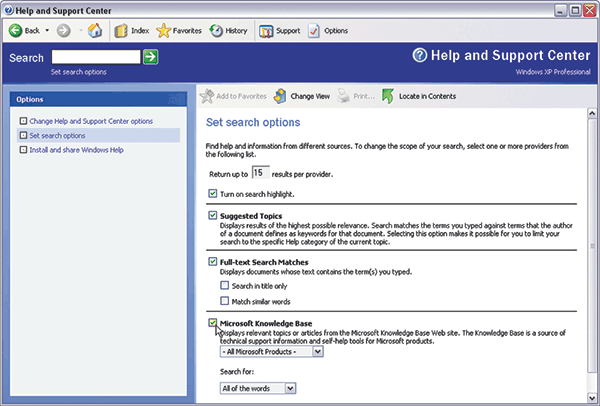Image resolution: width=600 pixels, height=406 pixels.
Task: Click the Change View icon
Action: 280,96
